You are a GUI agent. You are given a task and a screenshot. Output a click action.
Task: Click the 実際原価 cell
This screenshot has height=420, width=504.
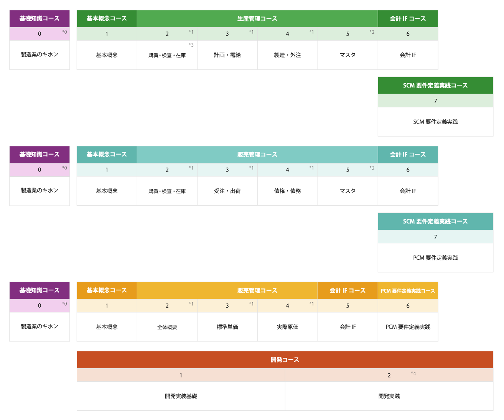[x=287, y=327]
